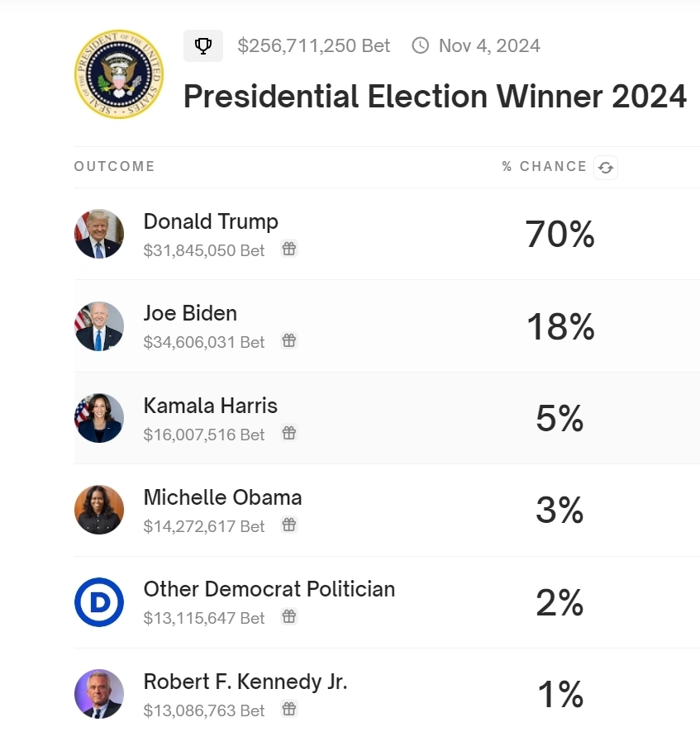
Task: Click gift icon under Robert F. Kennedy Jr.
Action: (x=288, y=709)
